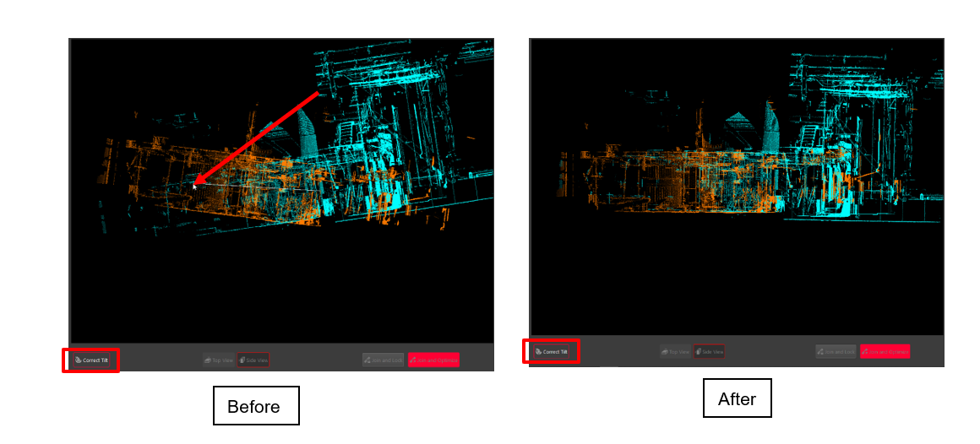Click the After caption box
The image size is (980, 444).
tap(737, 398)
